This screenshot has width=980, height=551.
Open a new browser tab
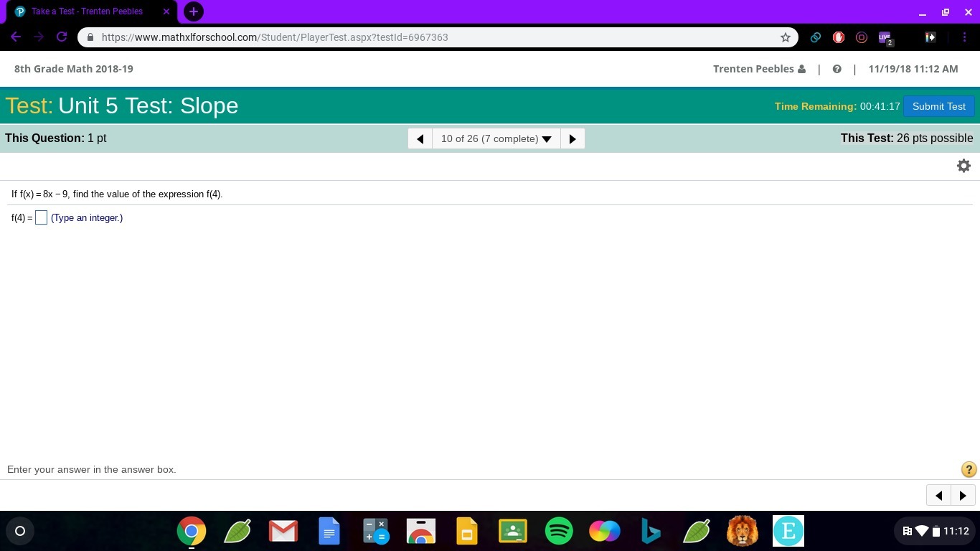click(x=194, y=11)
